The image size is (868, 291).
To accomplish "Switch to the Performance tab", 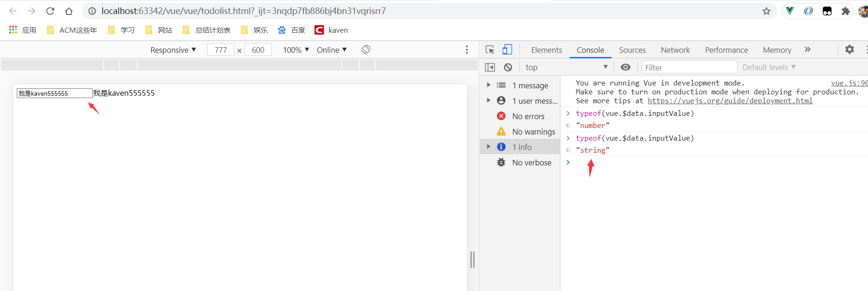I will click(x=726, y=50).
